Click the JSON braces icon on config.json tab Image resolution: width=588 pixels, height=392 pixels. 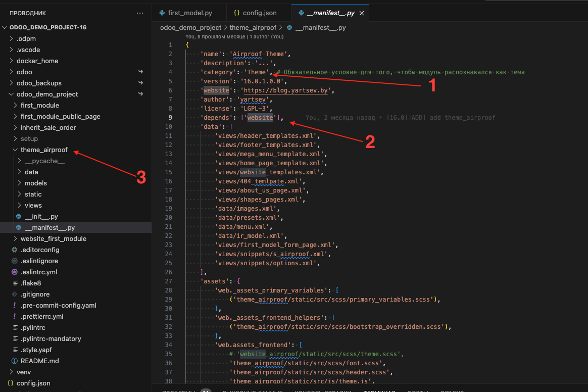click(x=236, y=13)
